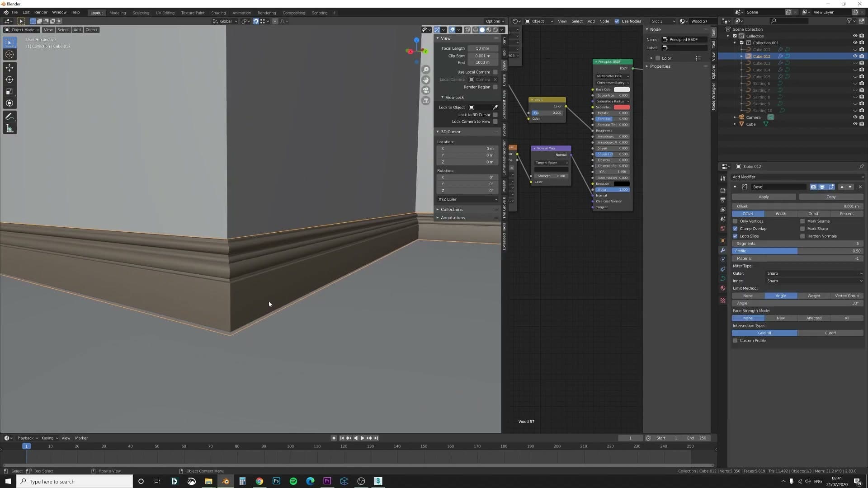The image size is (868, 488).
Task: Toggle Use Nodes checkbox
Action: [x=617, y=21]
